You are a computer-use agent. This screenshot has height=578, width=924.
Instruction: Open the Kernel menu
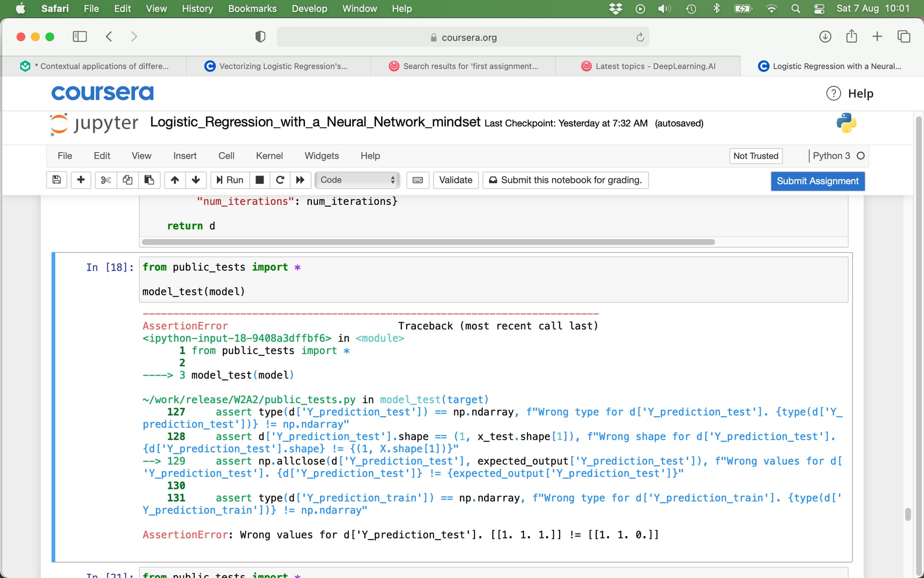coord(269,156)
